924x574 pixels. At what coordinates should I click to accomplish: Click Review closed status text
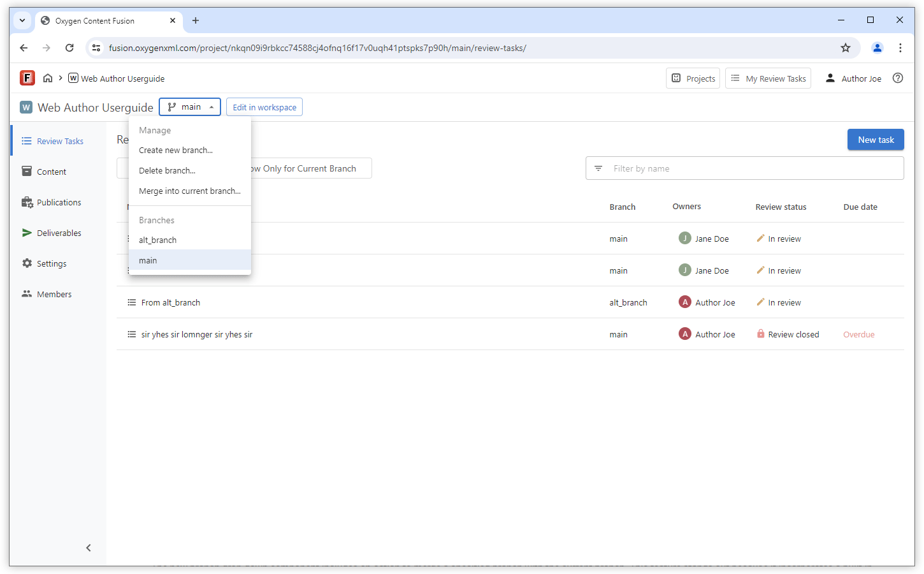click(793, 335)
